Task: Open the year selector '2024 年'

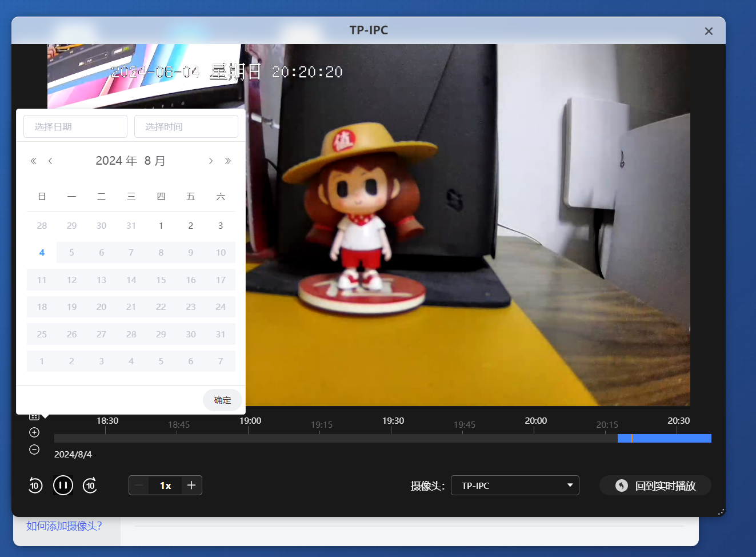Action: point(116,161)
